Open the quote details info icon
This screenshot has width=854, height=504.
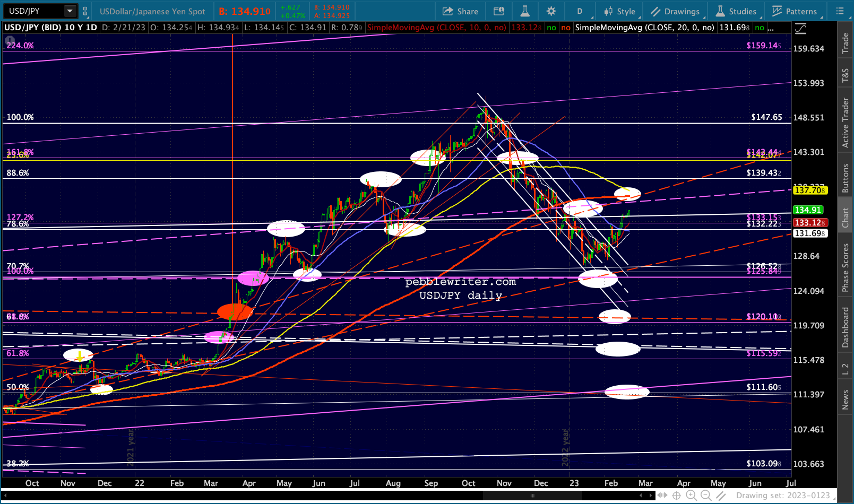pos(498,11)
